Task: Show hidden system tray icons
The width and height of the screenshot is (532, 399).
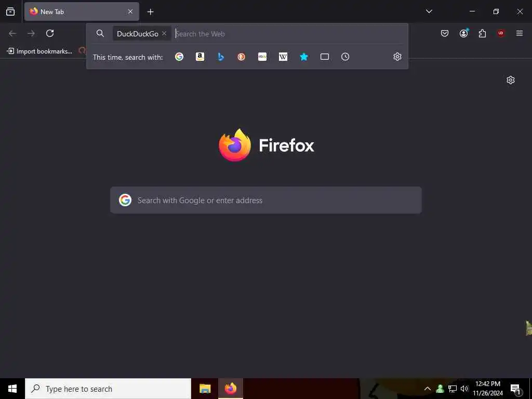Action: (x=428, y=389)
